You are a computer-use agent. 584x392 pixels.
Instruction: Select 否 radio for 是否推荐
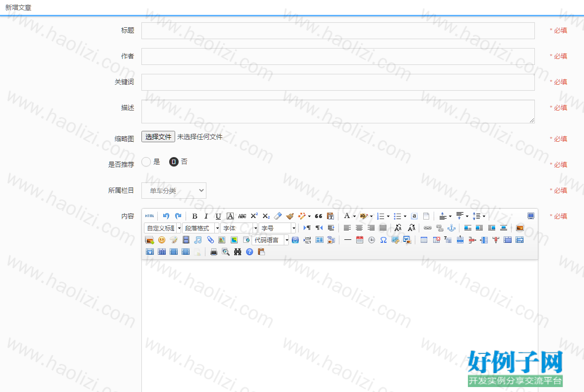point(174,162)
